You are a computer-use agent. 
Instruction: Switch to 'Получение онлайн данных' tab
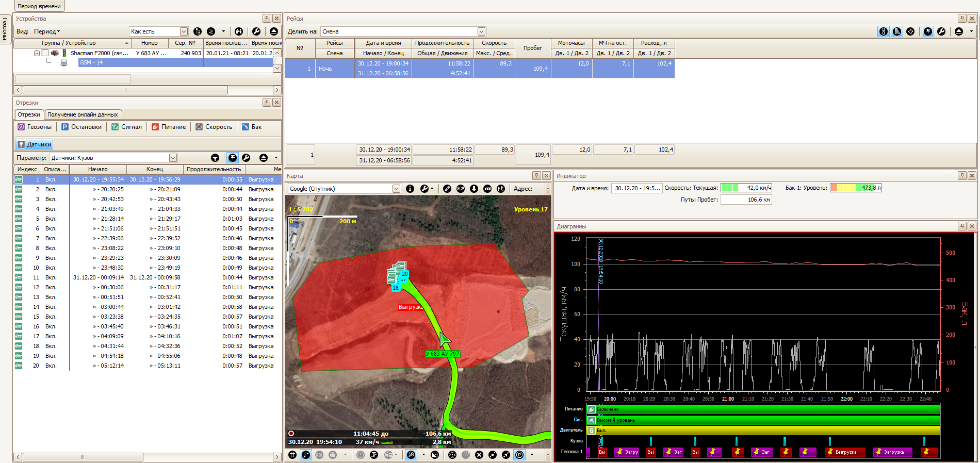click(x=83, y=114)
